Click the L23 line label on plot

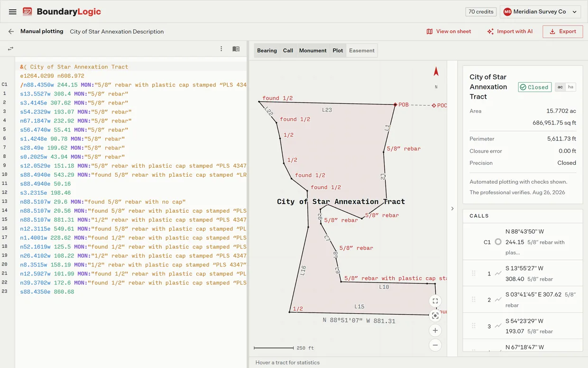[327, 110]
